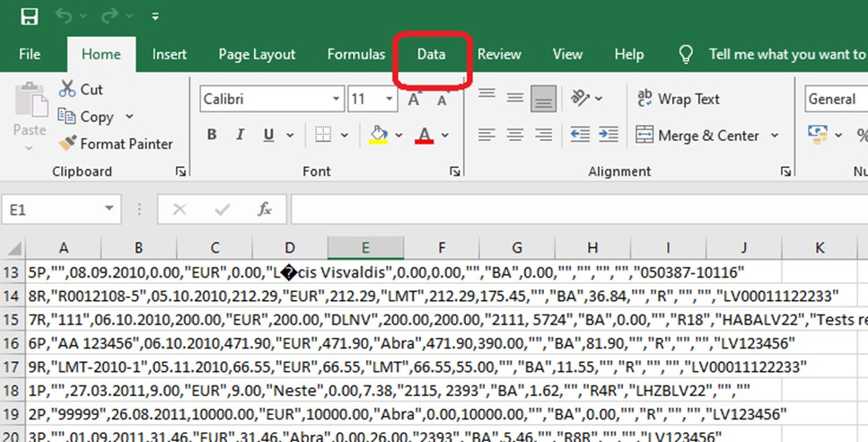Click Center alignment icon
Screen dimensions: 868x442
pos(515,135)
